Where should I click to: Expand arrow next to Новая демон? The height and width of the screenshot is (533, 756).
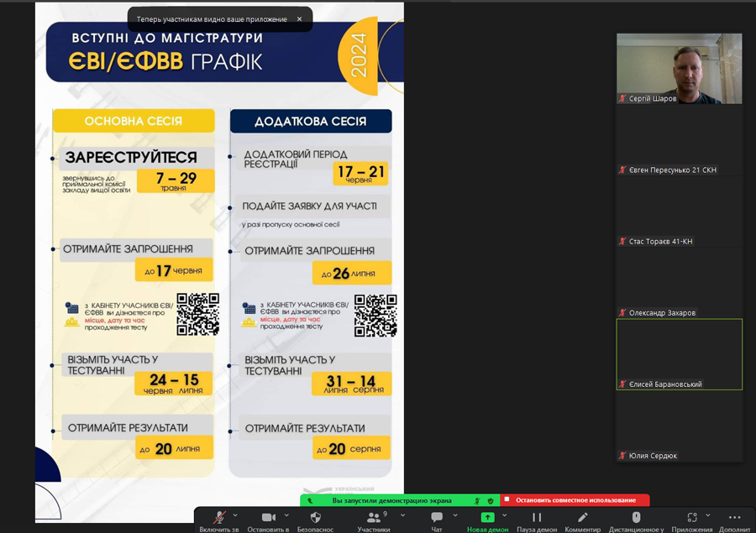click(504, 515)
